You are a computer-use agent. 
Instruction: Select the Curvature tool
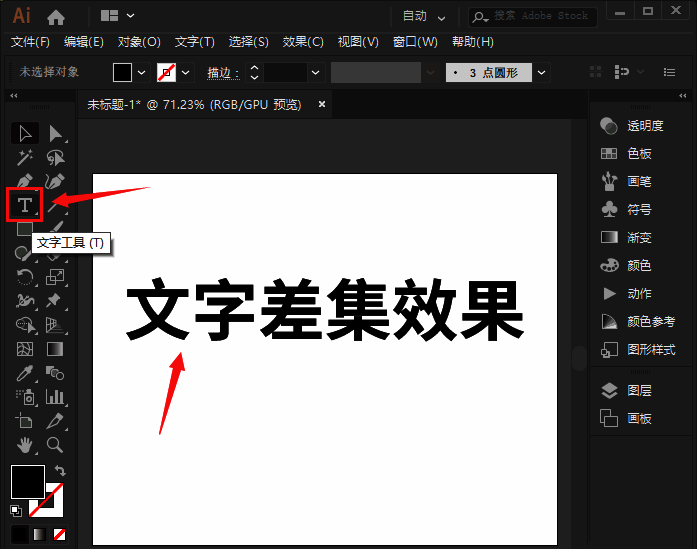click(x=55, y=181)
